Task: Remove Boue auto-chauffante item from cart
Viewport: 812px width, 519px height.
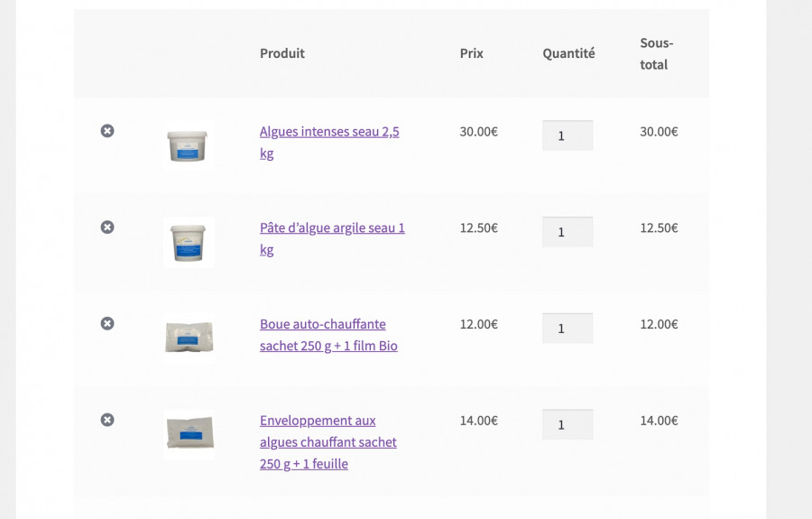Action: point(107,323)
